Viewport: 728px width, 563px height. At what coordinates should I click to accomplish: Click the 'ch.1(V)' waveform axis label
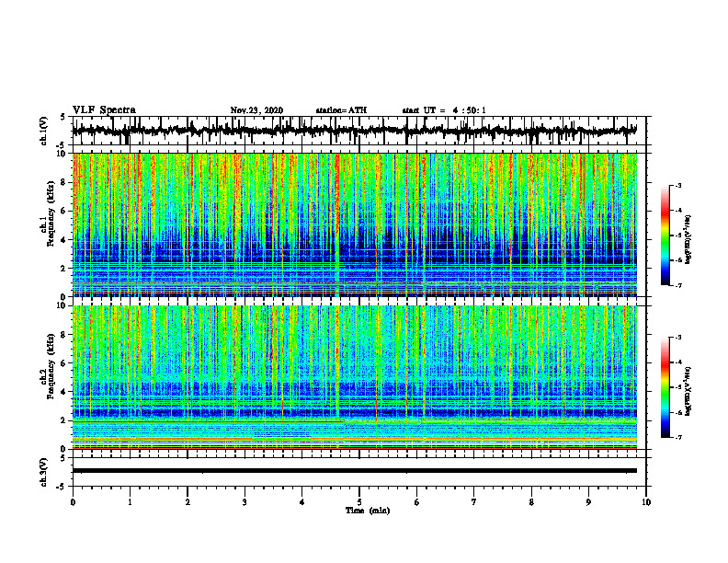(x=44, y=131)
